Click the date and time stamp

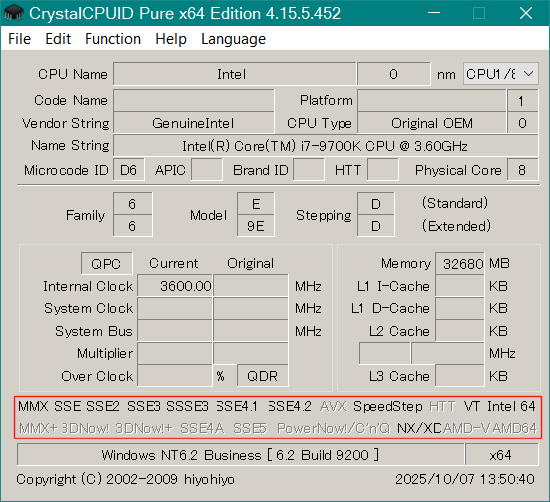(x=465, y=479)
